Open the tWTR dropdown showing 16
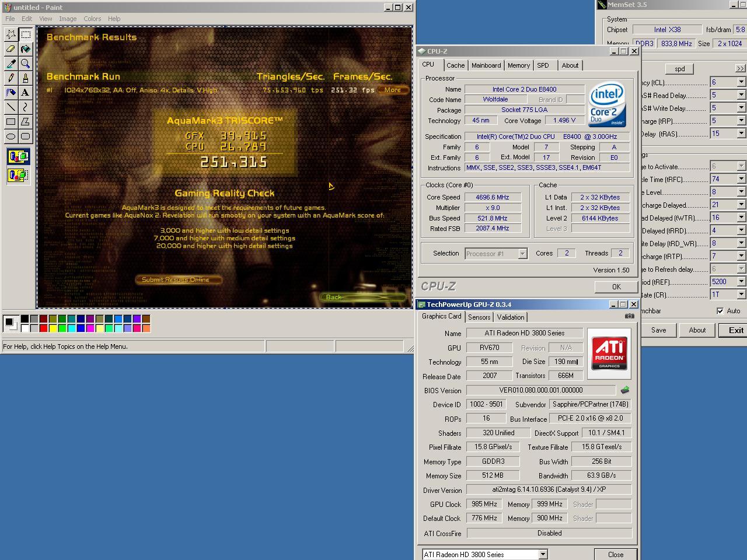Viewport: 747px width, 560px height. click(x=741, y=218)
